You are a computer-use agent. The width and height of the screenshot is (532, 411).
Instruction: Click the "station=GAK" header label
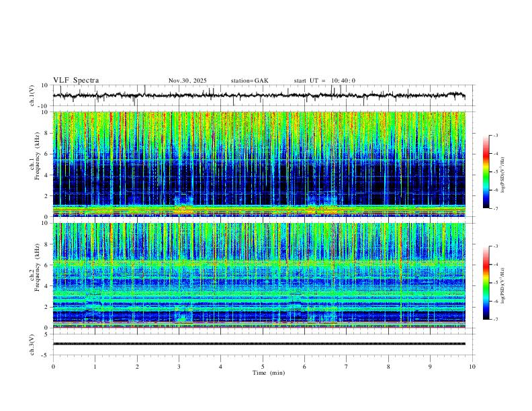250,81
